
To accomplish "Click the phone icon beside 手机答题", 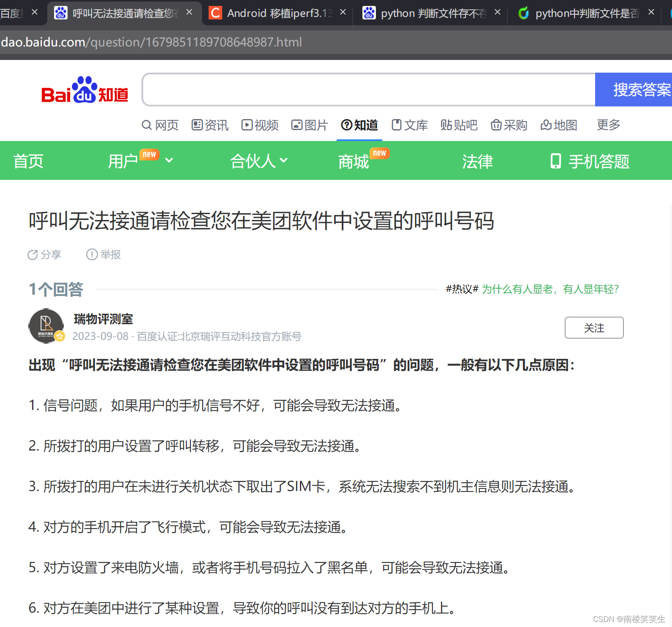I will [x=556, y=161].
